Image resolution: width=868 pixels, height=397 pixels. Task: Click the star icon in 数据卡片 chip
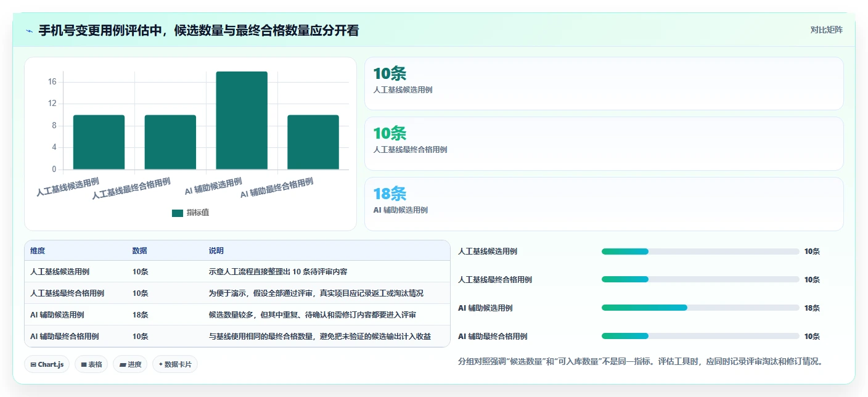click(x=160, y=364)
